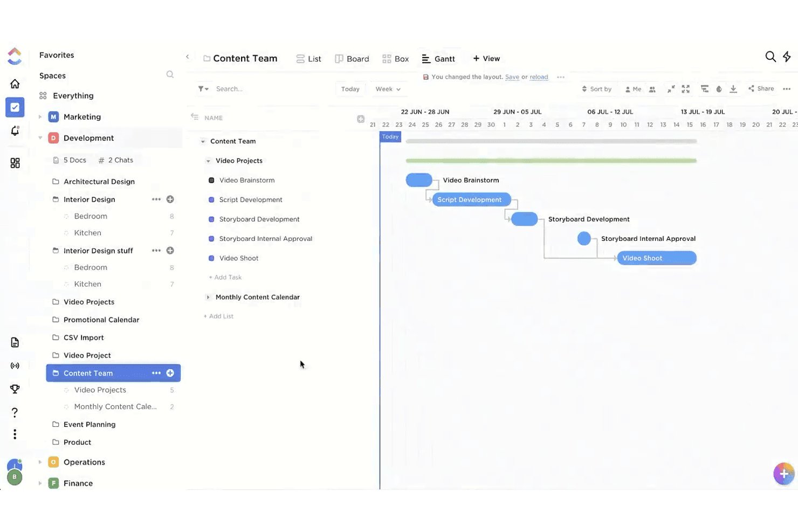
Task: Collapse the Video Projects list row
Action: tap(208, 161)
